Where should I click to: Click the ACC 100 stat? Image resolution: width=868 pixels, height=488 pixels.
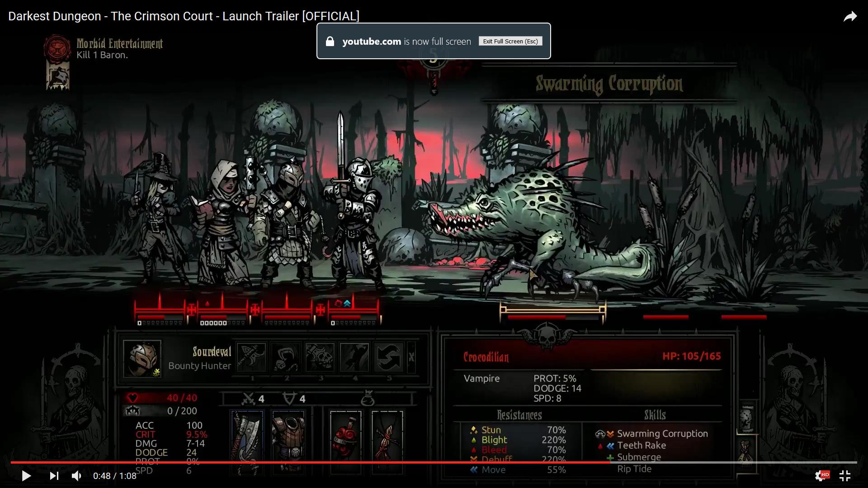coord(169,425)
